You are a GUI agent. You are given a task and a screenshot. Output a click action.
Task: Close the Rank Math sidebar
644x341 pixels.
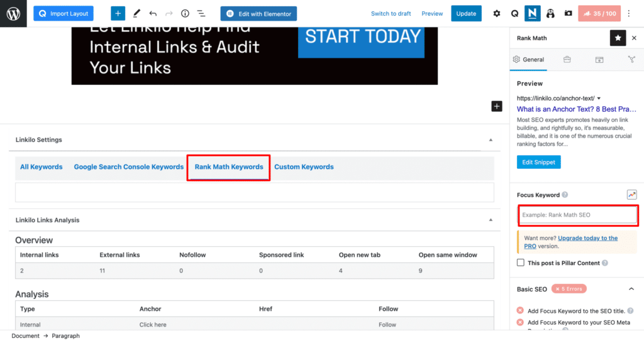point(634,38)
